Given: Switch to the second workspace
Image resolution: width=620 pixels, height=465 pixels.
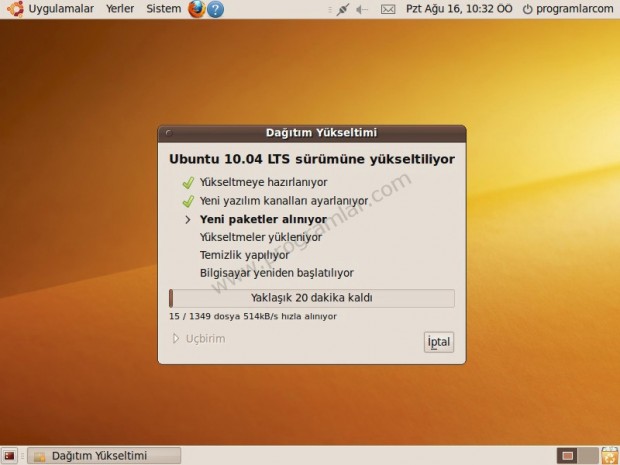Looking at the screenshot, I should tap(588, 456).
